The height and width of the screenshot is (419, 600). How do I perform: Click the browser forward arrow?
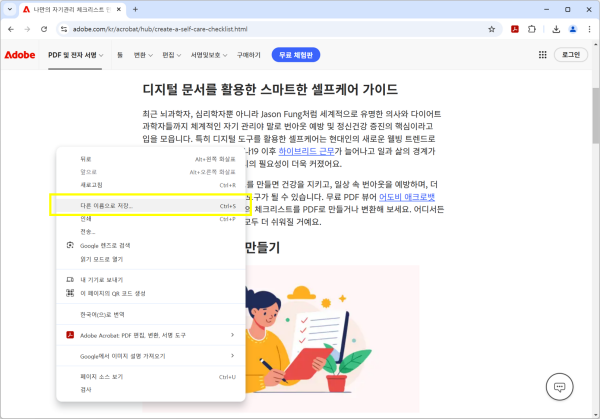pos(27,29)
